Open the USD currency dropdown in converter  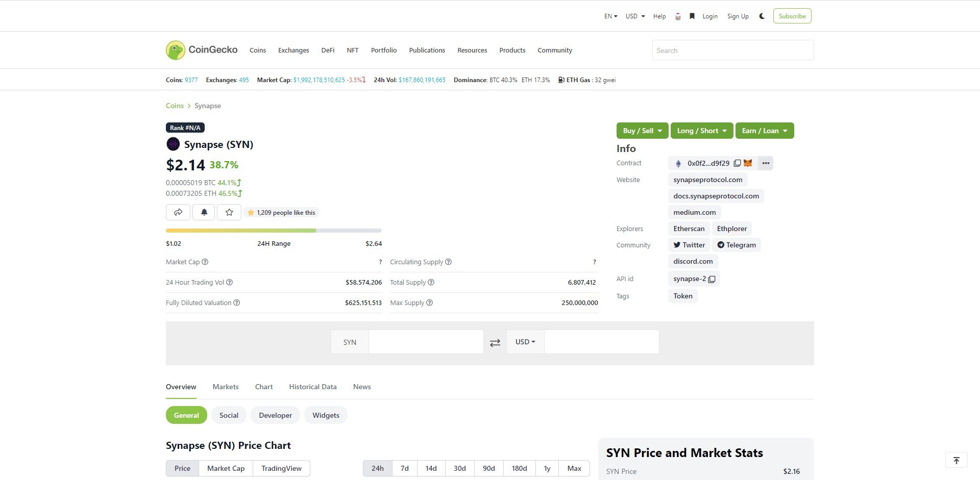click(525, 342)
